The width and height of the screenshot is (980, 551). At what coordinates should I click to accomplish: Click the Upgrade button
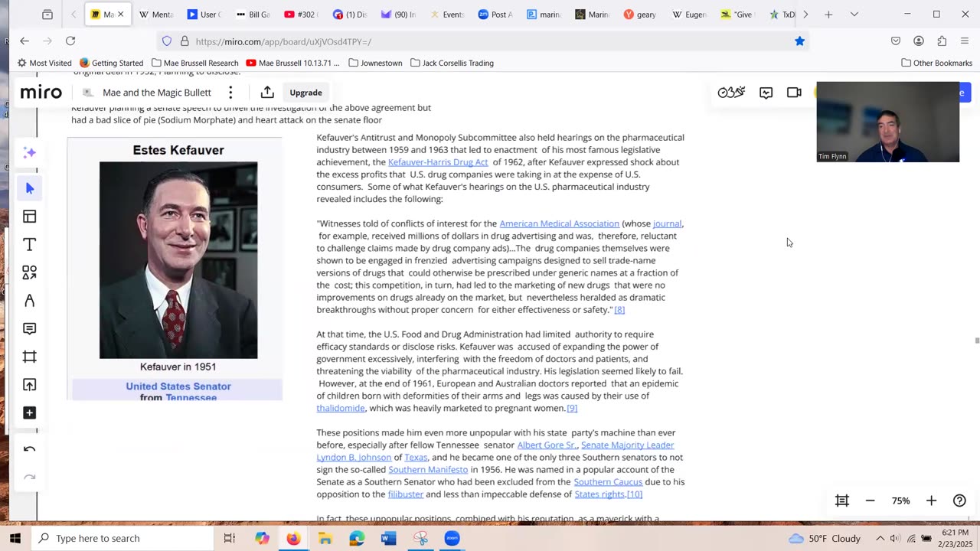click(x=305, y=93)
